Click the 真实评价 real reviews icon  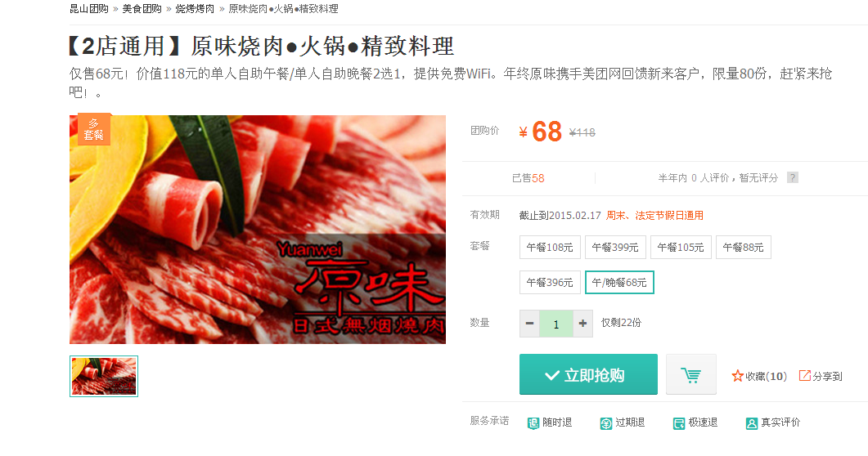751,422
